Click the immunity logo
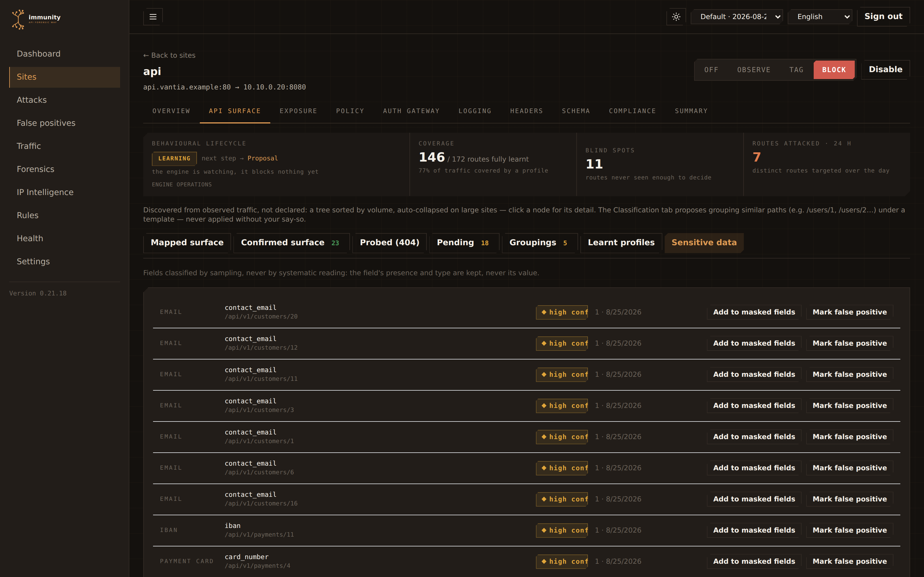The image size is (924, 577). pyautogui.click(x=36, y=19)
